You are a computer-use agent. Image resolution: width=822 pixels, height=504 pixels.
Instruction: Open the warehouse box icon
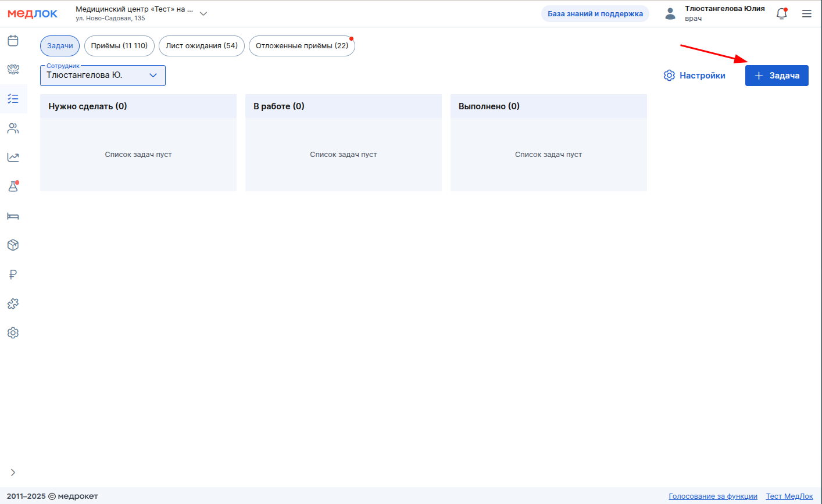coord(13,245)
